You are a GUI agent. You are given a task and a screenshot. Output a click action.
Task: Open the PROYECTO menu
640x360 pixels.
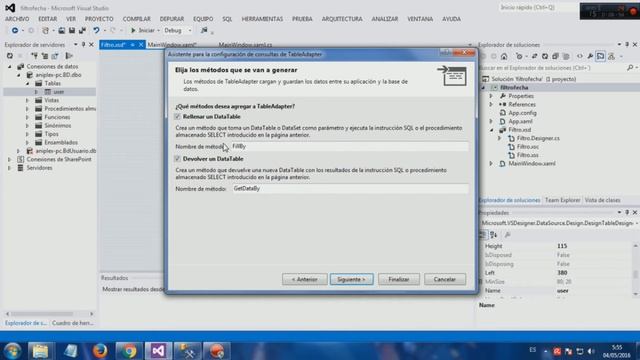point(99,19)
